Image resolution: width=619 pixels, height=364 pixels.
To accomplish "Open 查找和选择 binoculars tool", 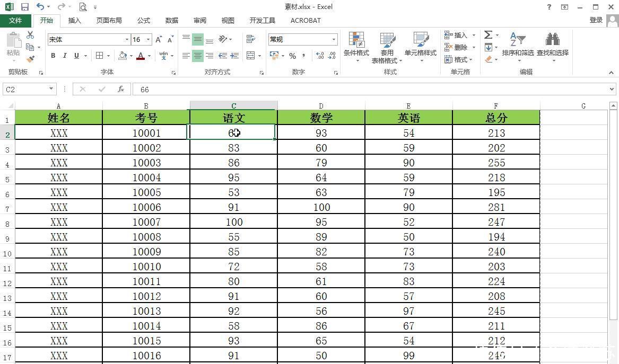I will pyautogui.click(x=552, y=46).
